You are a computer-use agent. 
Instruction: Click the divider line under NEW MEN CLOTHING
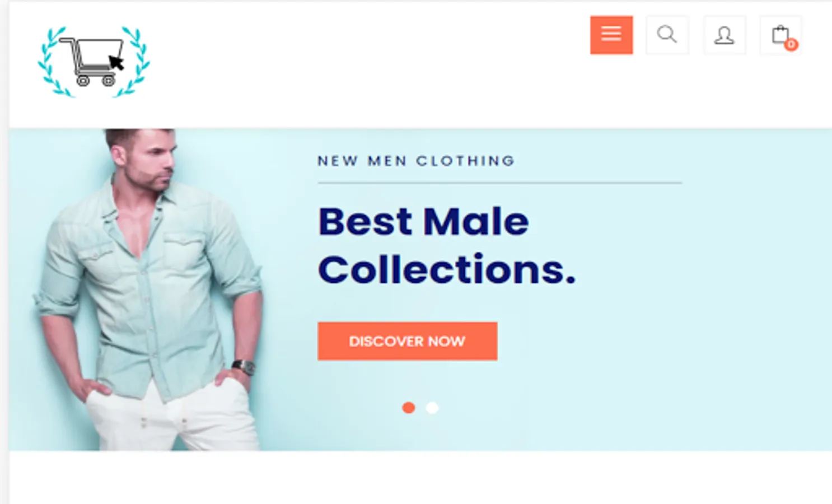[x=499, y=183]
